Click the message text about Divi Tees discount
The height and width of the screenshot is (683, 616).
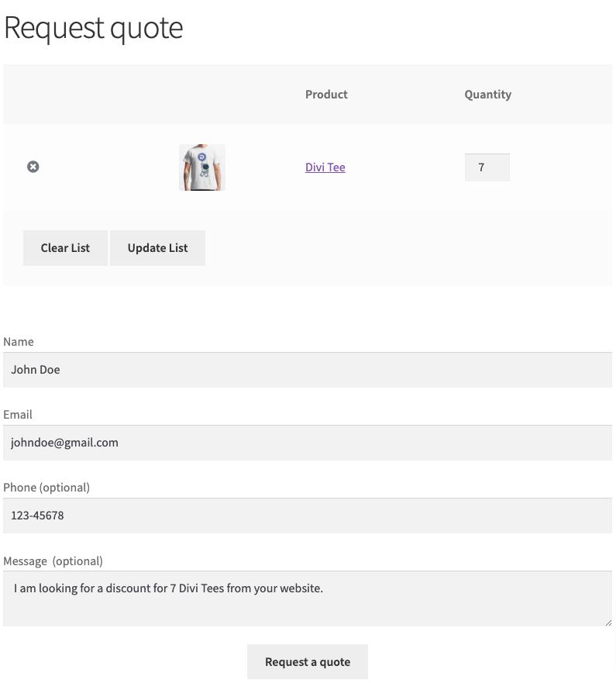pos(168,588)
